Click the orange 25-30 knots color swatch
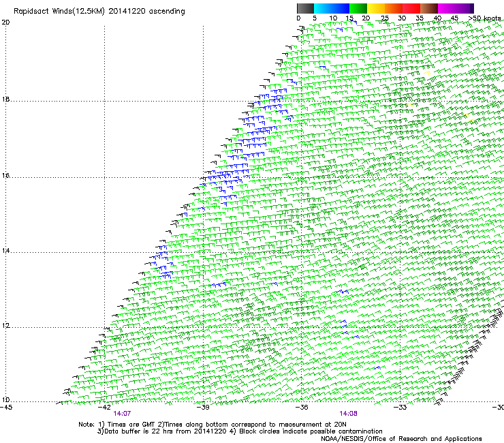This screenshot has width=504, height=443. tap(394, 8)
